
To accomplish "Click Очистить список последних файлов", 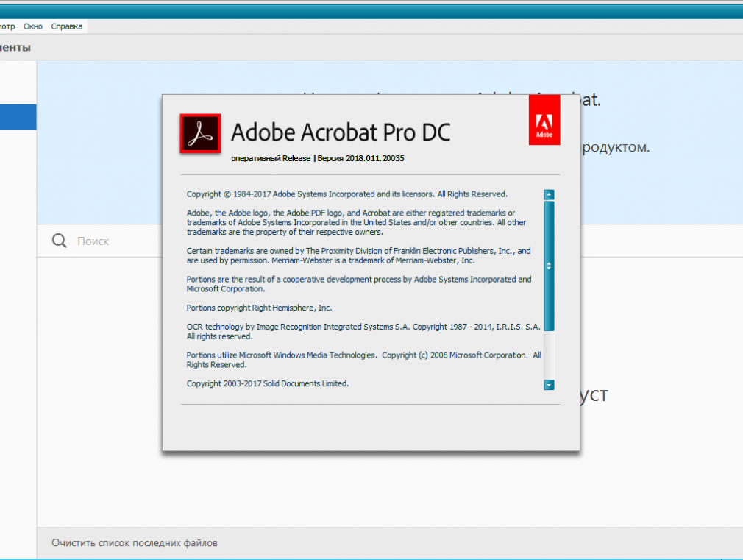I will pyautogui.click(x=135, y=542).
